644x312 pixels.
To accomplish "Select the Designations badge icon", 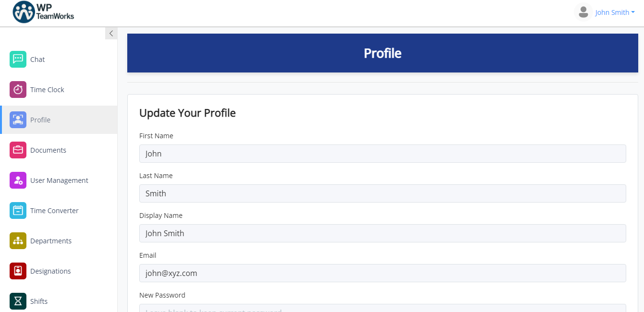I will click(x=18, y=271).
